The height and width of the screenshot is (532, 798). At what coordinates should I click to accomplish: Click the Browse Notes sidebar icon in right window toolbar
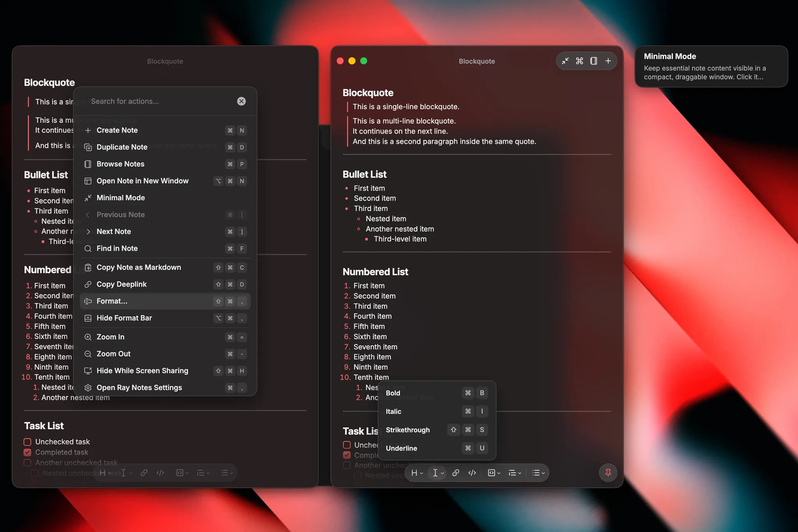point(593,61)
